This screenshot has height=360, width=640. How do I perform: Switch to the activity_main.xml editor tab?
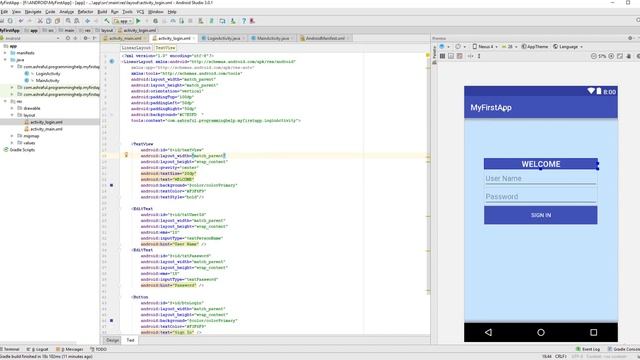tap(125, 38)
